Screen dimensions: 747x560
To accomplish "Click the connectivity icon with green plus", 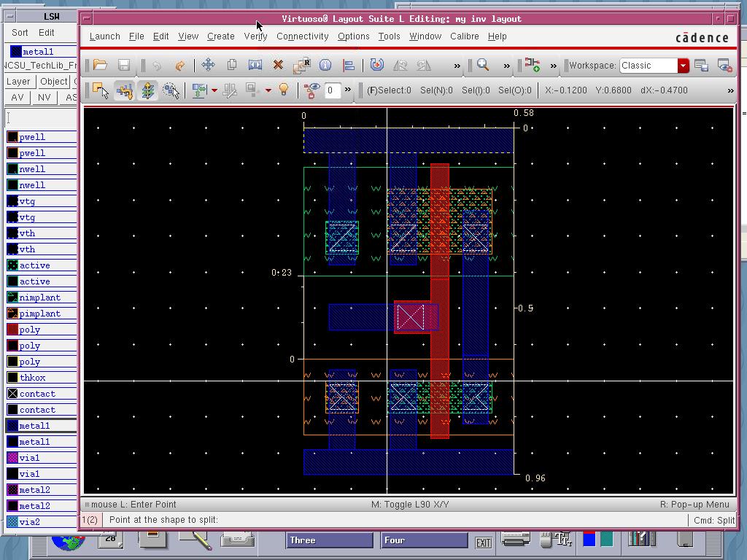I will coord(532,65).
